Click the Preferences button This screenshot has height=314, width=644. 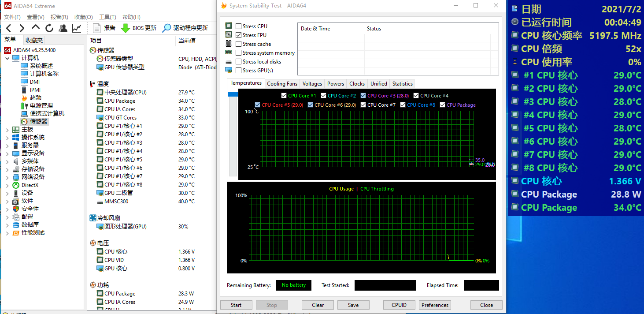click(x=435, y=305)
